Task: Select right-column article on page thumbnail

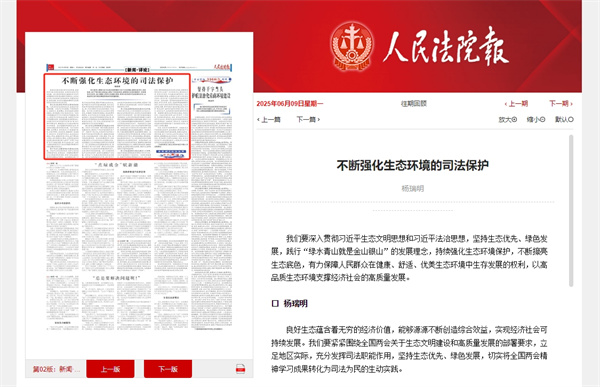Action: tap(212, 203)
